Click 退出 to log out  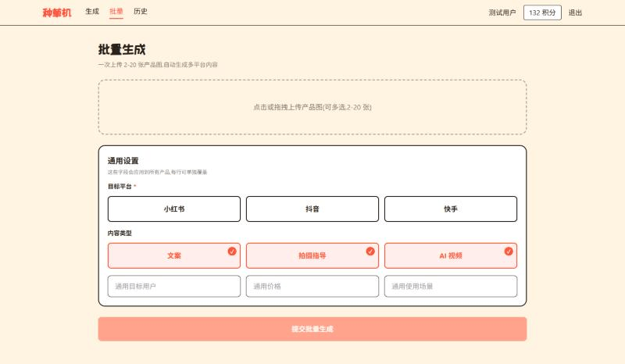pyautogui.click(x=575, y=12)
